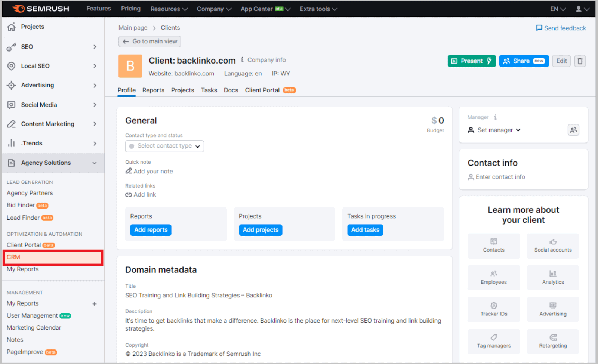Collapse the Agency Solutions section
Screen dimensions: 598x364
coord(95,163)
